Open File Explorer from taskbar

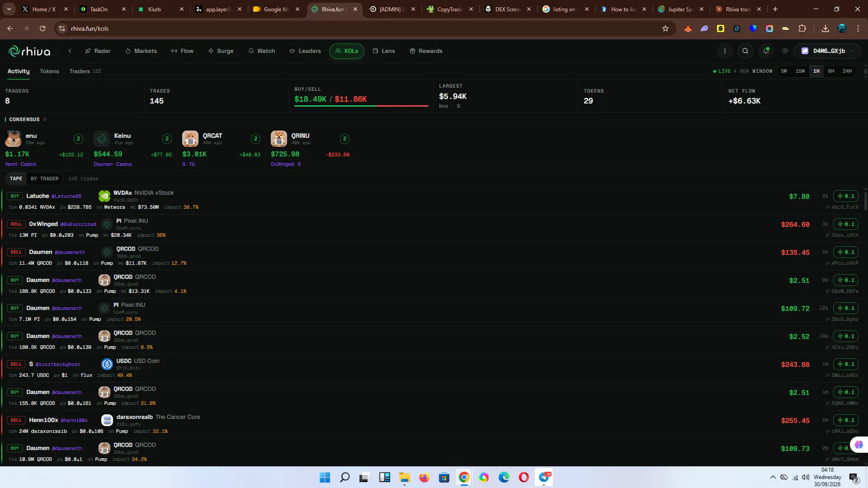(x=404, y=477)
